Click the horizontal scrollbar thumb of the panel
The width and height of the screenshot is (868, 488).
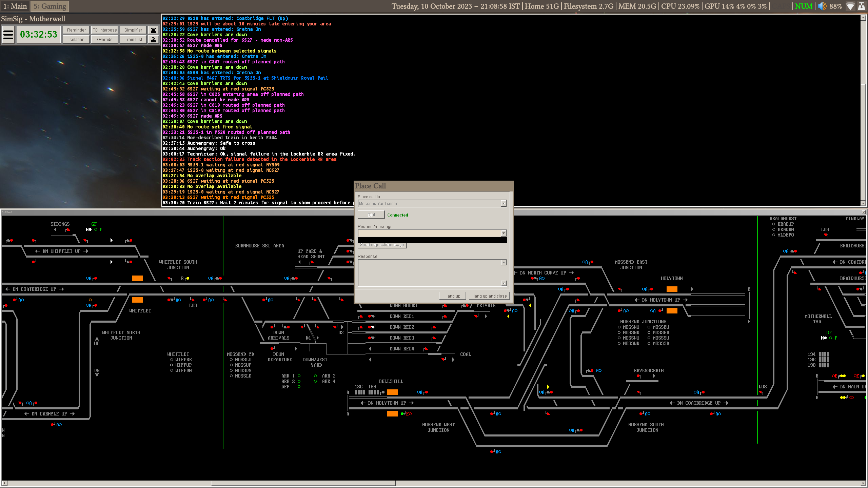[303, 483]
